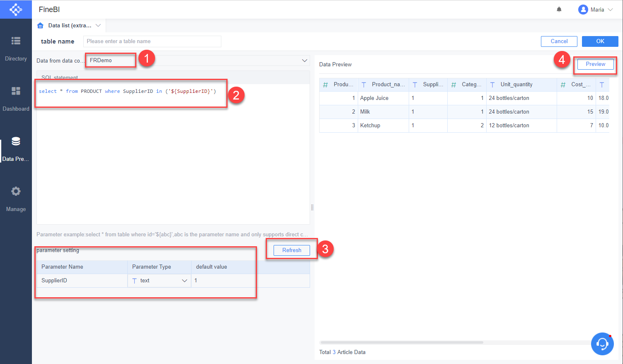Click the T icon beside Unit_quantity column
The height and width of the screenshot is (364, 623).
pos(492,85)
